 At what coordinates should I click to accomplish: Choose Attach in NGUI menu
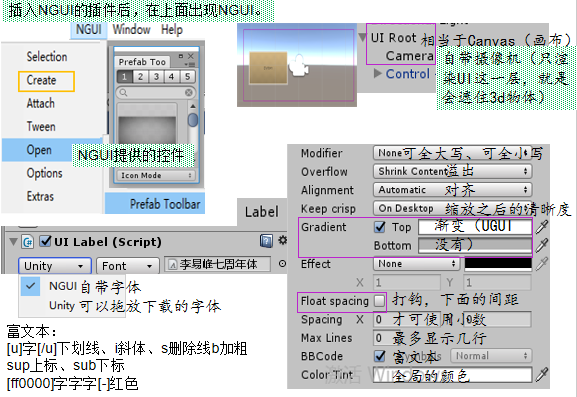click(x=40, y=103)
